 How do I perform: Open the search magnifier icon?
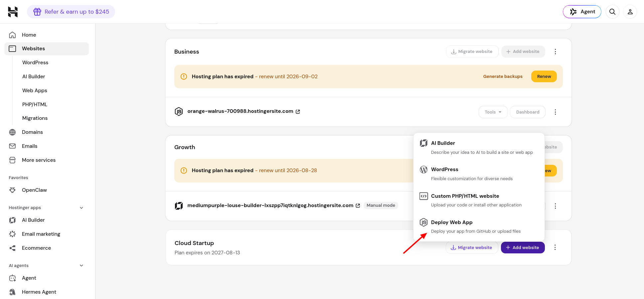click(612, 12)
